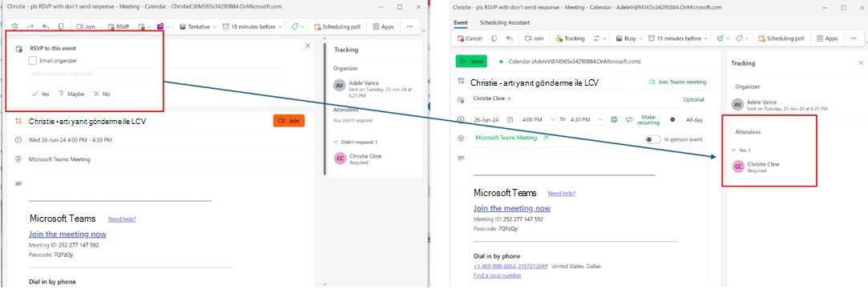Click the orange Join button

click(x=289, y=121)
